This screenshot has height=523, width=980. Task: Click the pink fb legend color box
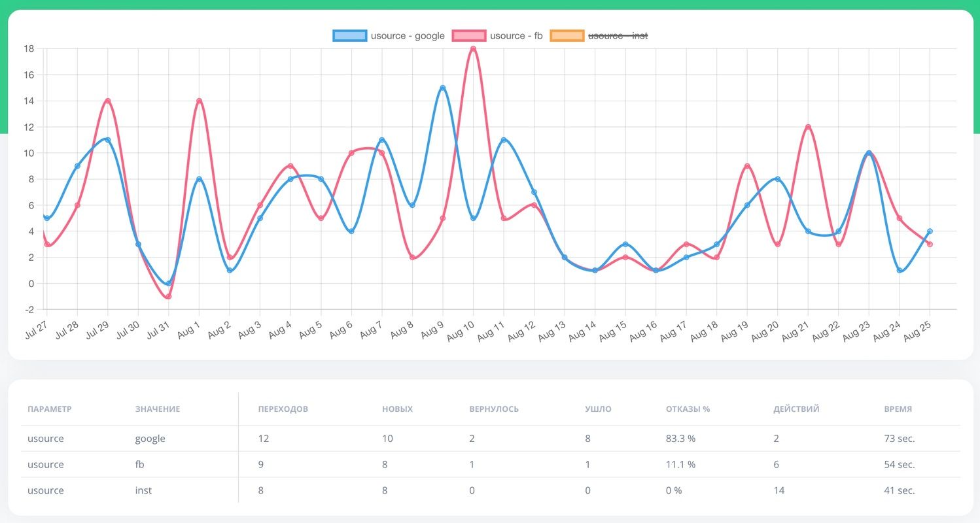(x=468, y=35)
